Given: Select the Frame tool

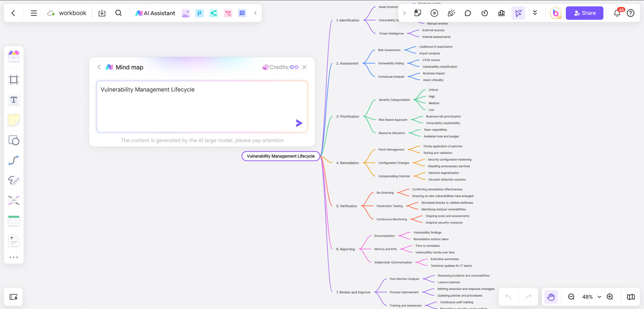Looking at the screenshot, I should pyautogui.click(x=13, y=80).
